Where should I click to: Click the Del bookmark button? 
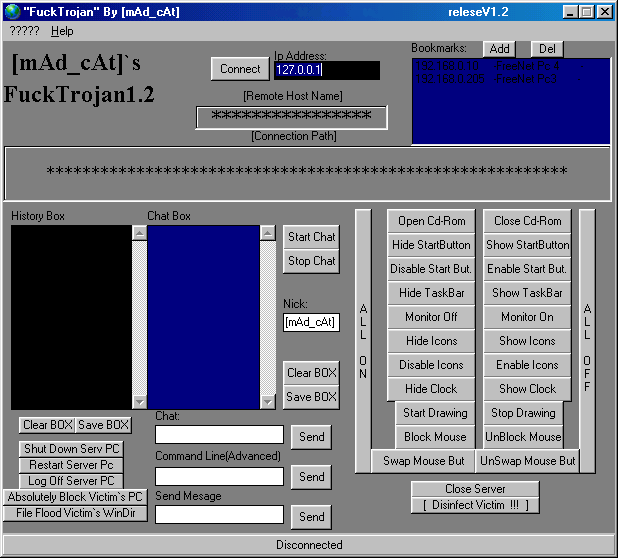coord(547,48)
